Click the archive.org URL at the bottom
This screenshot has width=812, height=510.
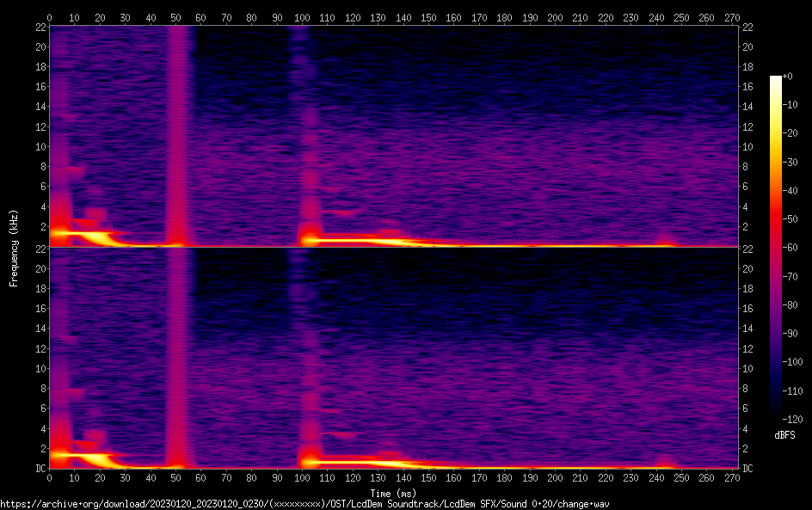point(304,504)
